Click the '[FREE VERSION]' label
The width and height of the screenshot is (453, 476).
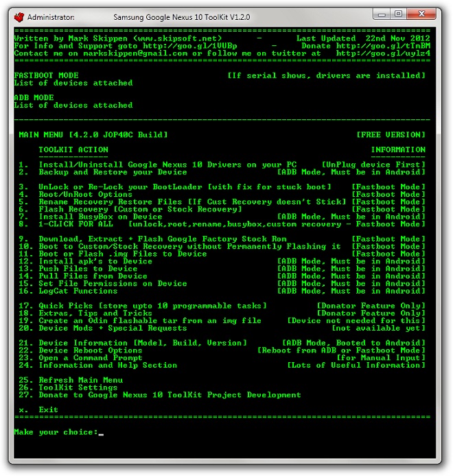[x=391, y=135]
